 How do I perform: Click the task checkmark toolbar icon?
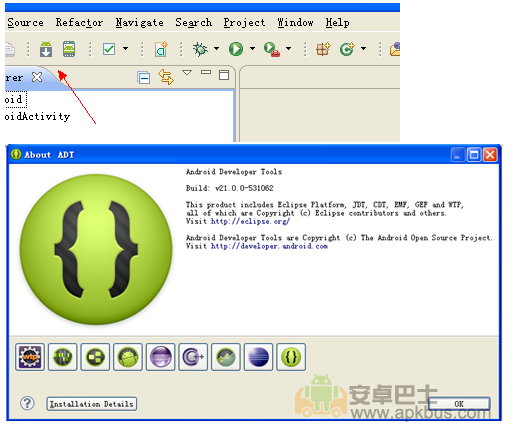[x=109, y=49]
